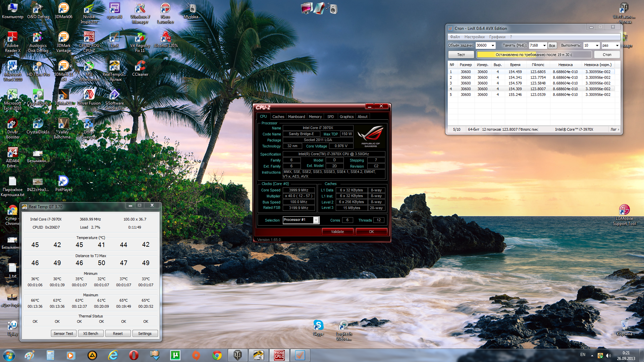Open the раз run-mode dropdown in LinX

point(617,46)
